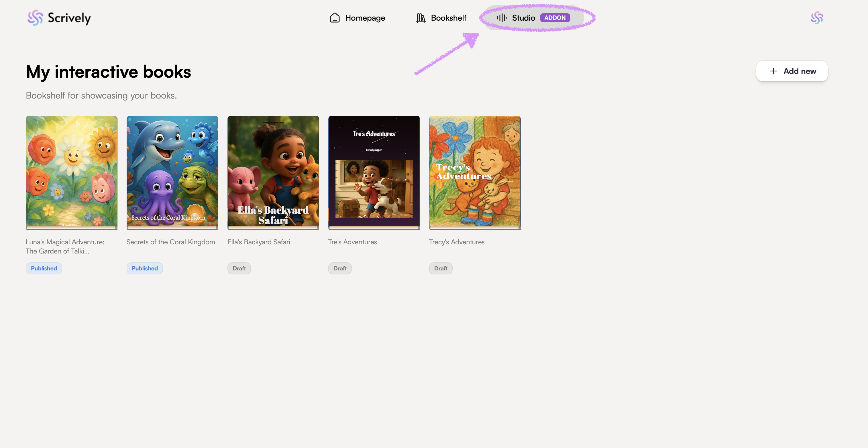868x448 pixels.
Task: Open the Homepage nav item
Action: [x=365, y=18]
